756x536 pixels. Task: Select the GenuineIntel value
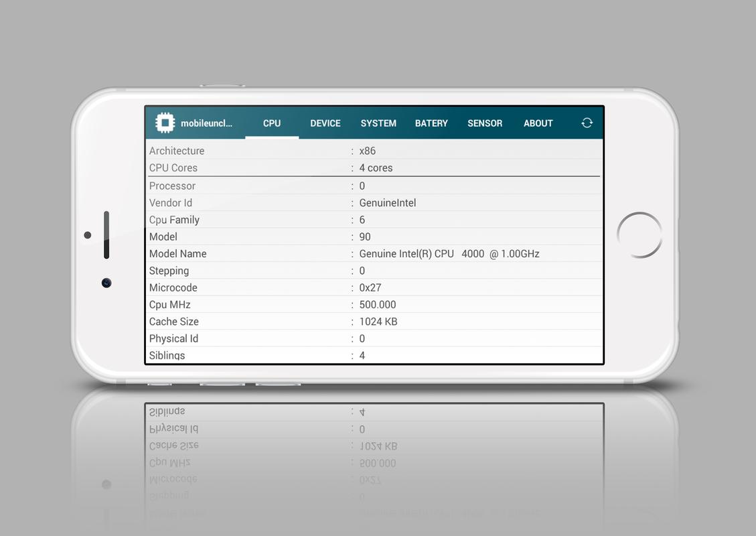click(388, 202)
